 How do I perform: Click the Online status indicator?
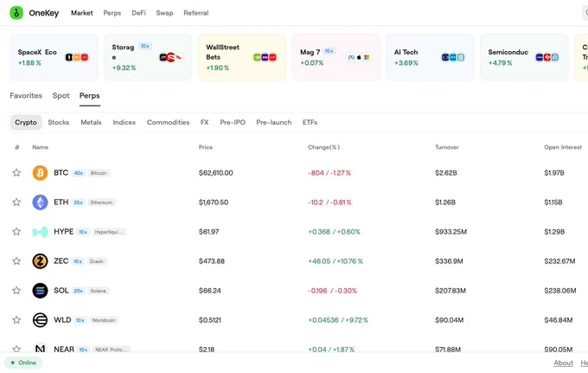pos(23,363)
